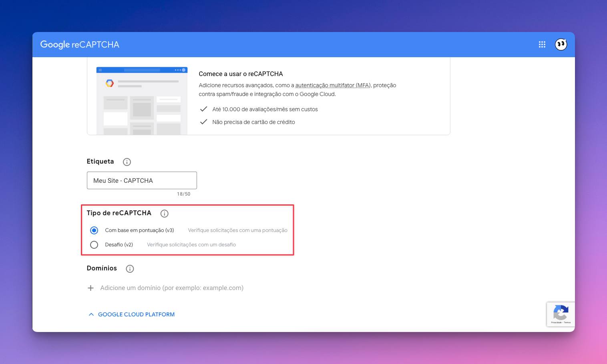Select the Desafio (v2) radio button
607x364 pixels.
click(94, 245)
